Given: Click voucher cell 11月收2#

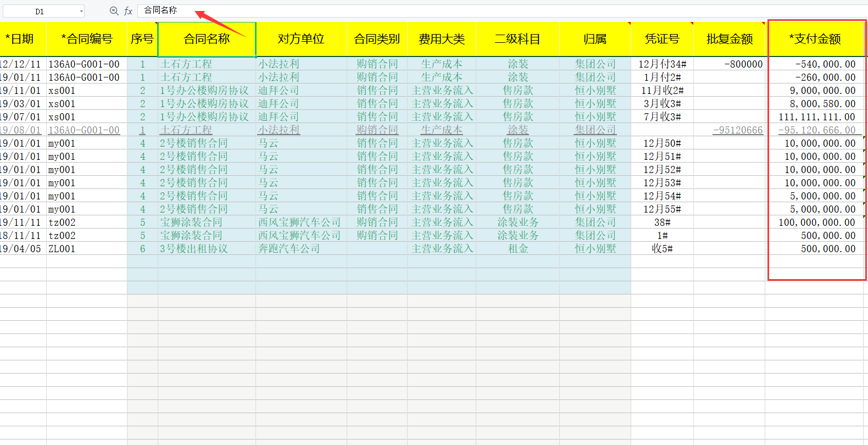Looking at the screenshot, I should 662,91.
